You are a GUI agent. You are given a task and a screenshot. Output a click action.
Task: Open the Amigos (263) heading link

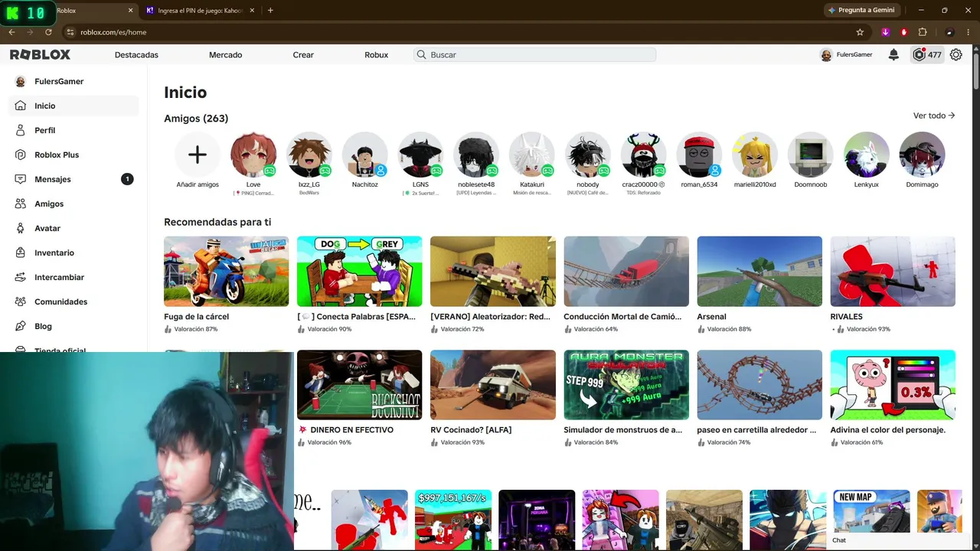pos(196,119)
